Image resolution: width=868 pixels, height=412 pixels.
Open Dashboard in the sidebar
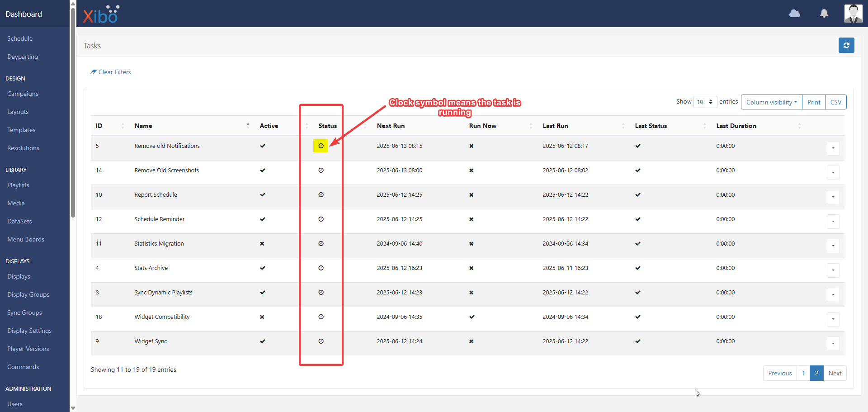[24, 14]
